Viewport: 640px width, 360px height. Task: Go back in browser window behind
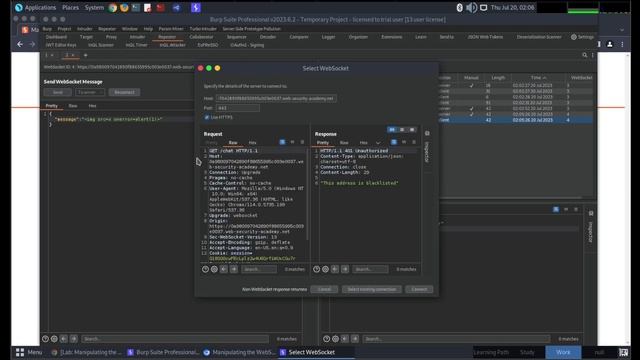[20, 44]
